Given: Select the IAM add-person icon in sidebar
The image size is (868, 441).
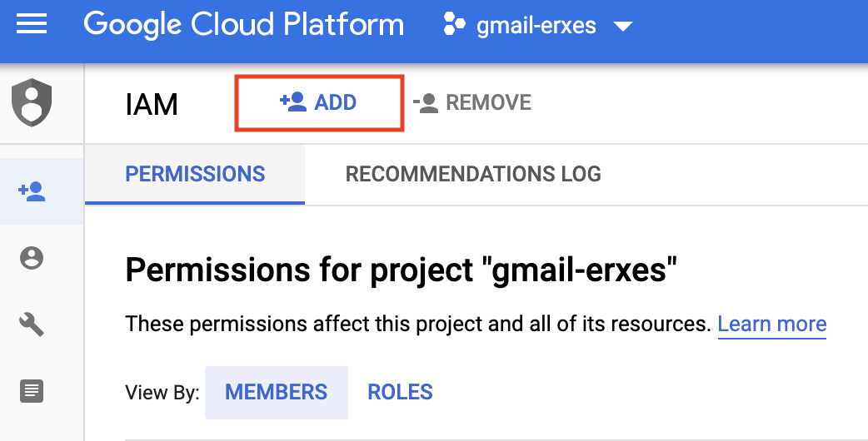Looking at the screenshot, I should click(32, 192).
